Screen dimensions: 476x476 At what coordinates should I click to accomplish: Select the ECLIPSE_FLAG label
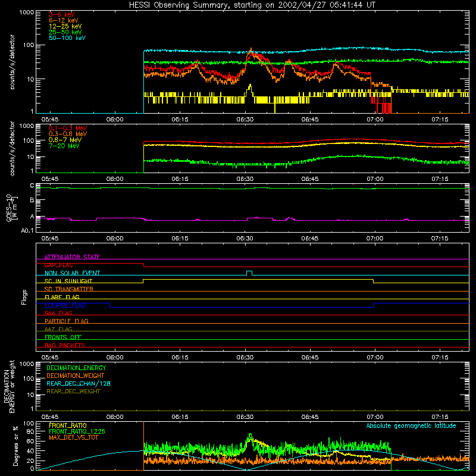(x=65, y=305)
